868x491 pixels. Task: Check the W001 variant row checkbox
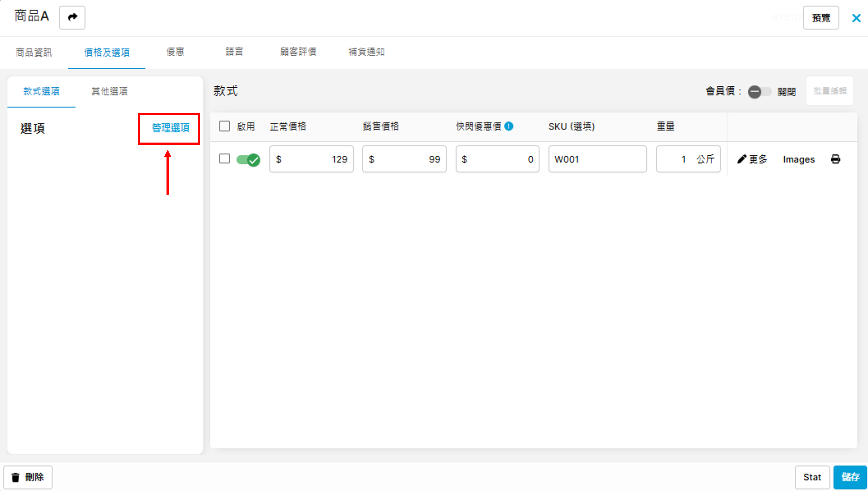(x=224, y=158)
